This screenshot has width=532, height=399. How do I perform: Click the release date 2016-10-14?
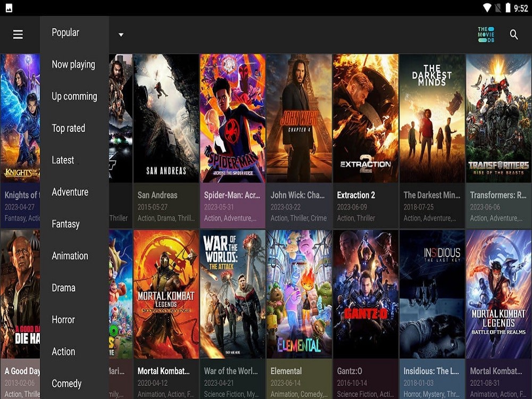coord(352,383)
